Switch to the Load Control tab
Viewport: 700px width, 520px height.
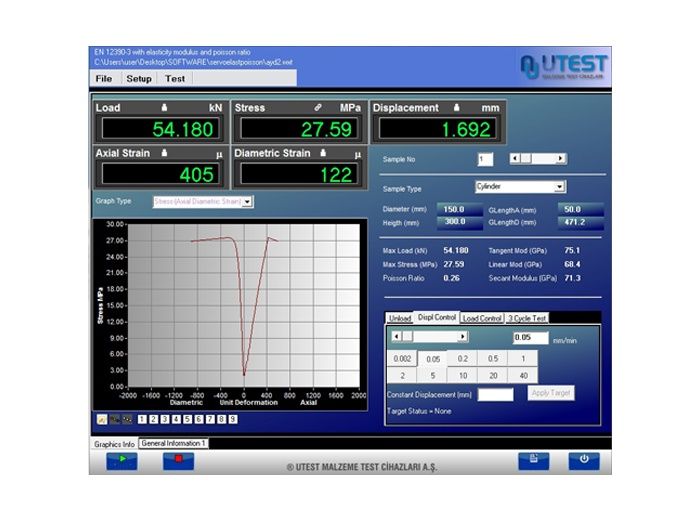481,318
